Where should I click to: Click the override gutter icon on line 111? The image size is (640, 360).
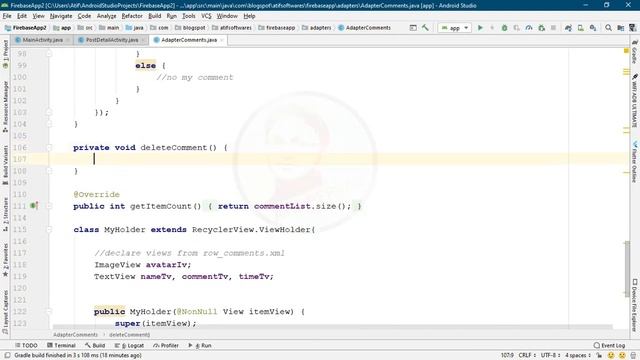[x=34, y=206]
